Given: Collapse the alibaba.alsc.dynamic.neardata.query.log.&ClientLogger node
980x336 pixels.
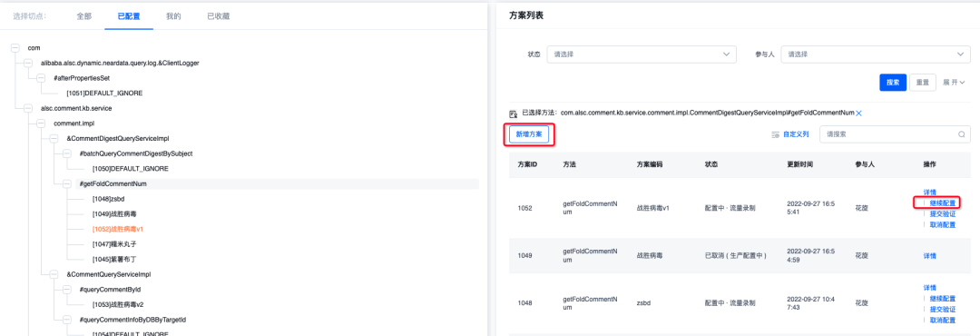Looking at the screenshot, I should click(x=27, y=64).
